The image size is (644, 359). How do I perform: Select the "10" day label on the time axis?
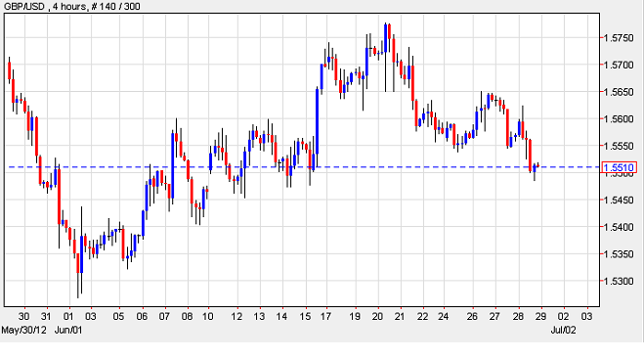tap(208, 316)
